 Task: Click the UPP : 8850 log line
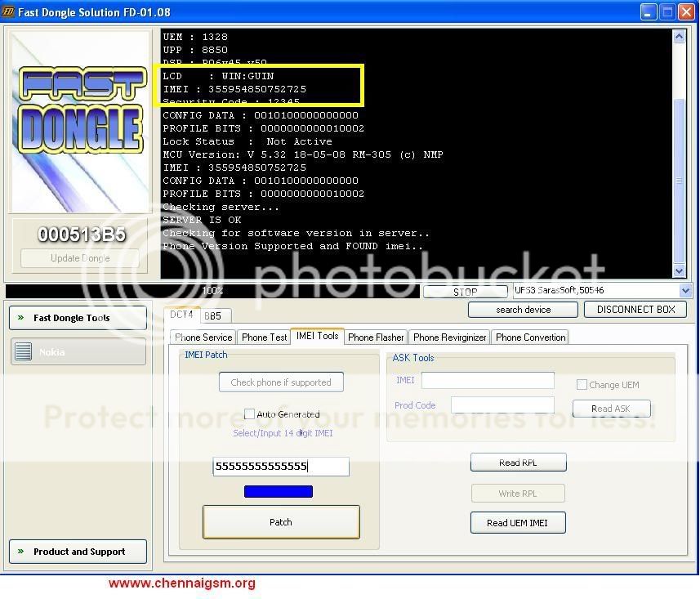click(195, 50)
